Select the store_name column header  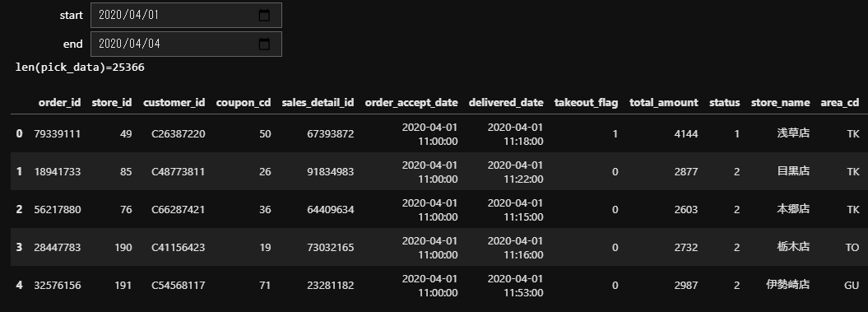[x=781, y=103]
